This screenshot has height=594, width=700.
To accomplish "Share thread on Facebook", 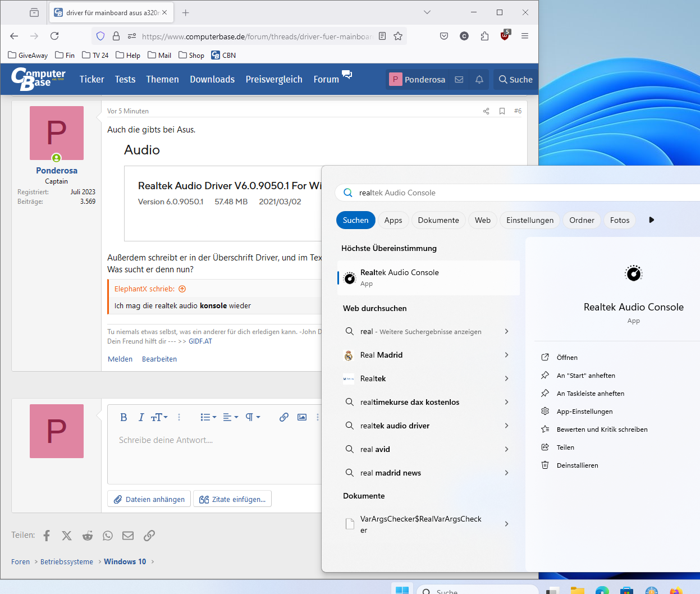I will [47, 536].
